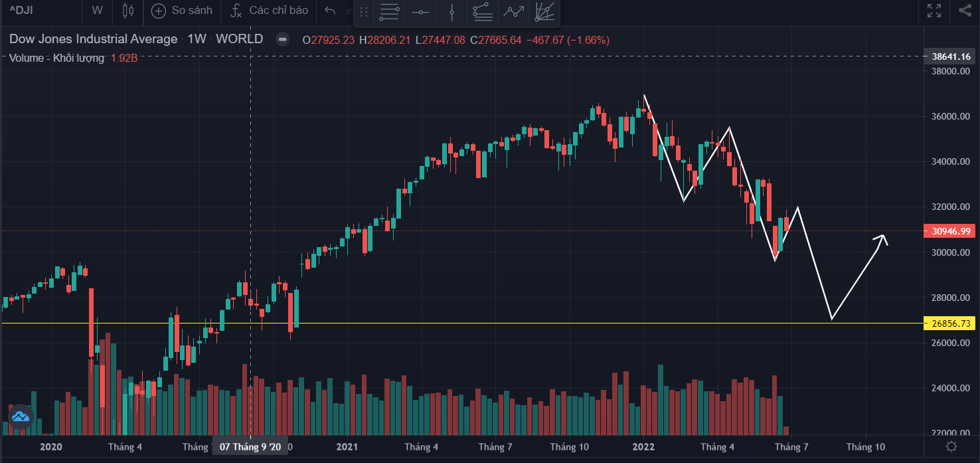Select the horizontal ray drawing tool
Image resolution: width=980 pixels, height=463 pixels.
tap(390, 11)
